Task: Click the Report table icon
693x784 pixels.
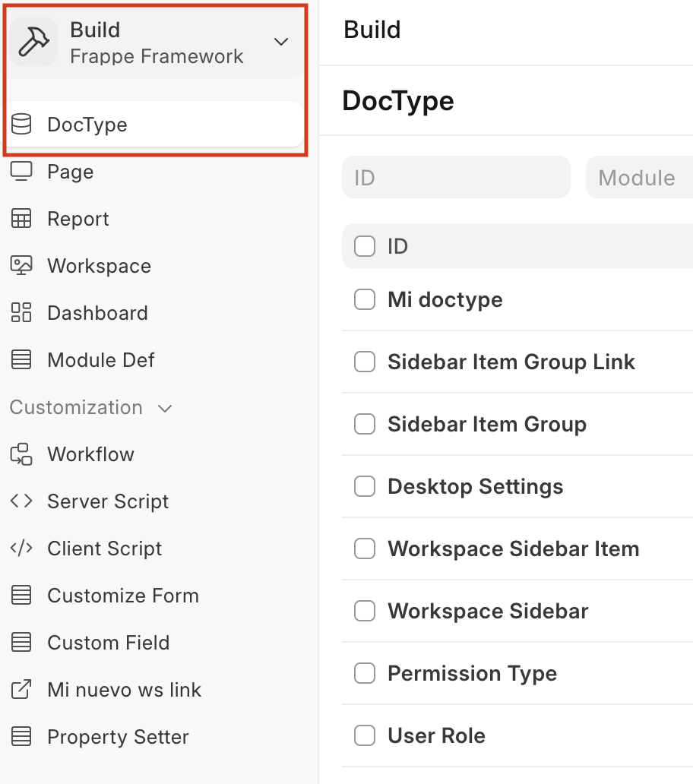Action: (21, 219)
